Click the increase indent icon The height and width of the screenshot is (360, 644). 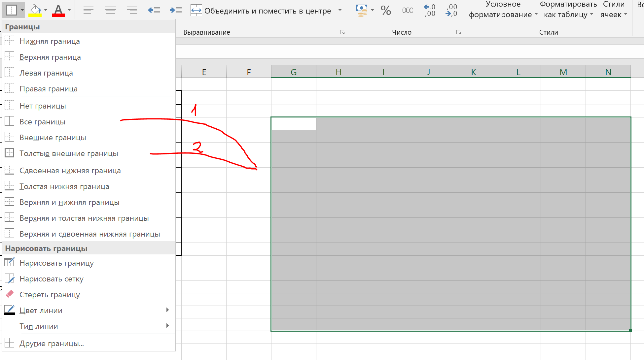(x=175, y=10)
